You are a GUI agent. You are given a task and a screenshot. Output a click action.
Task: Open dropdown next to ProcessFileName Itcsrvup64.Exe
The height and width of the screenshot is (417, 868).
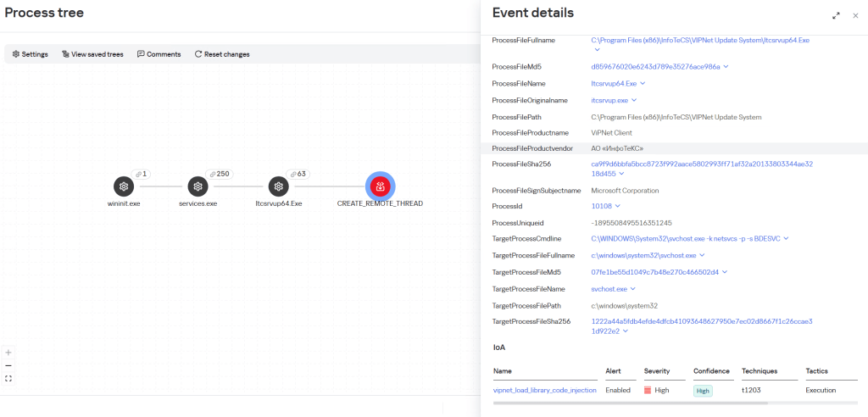click(x=643, y=84)
